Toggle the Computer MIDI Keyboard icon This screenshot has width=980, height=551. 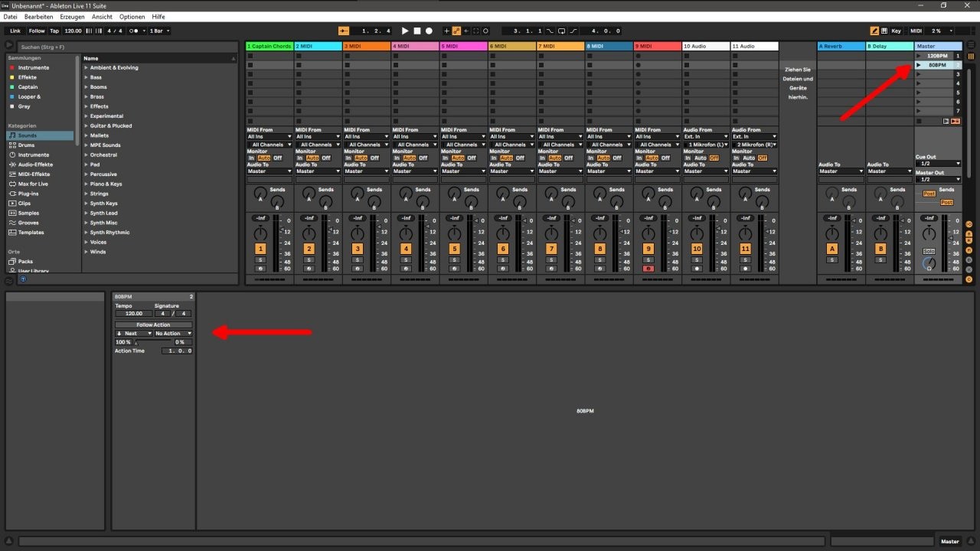tap(884, 31)
